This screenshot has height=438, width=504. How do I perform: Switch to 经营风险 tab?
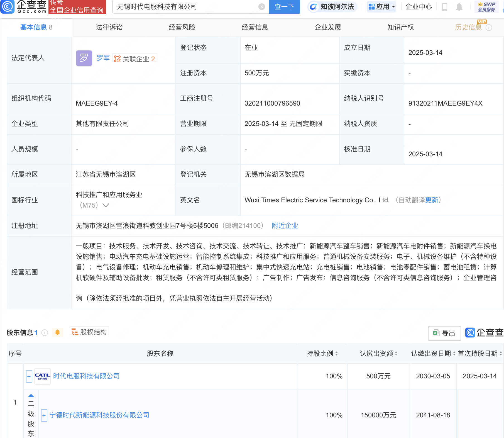[x=182, y=27]
